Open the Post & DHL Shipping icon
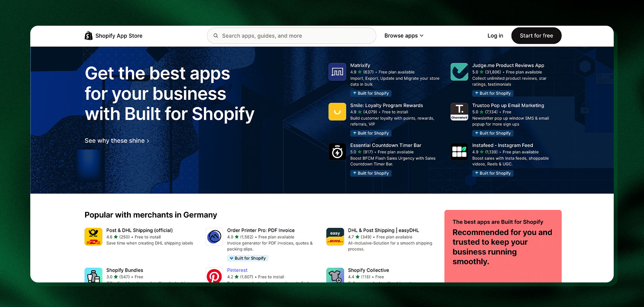644x307 pixels. tap(94, 237)
